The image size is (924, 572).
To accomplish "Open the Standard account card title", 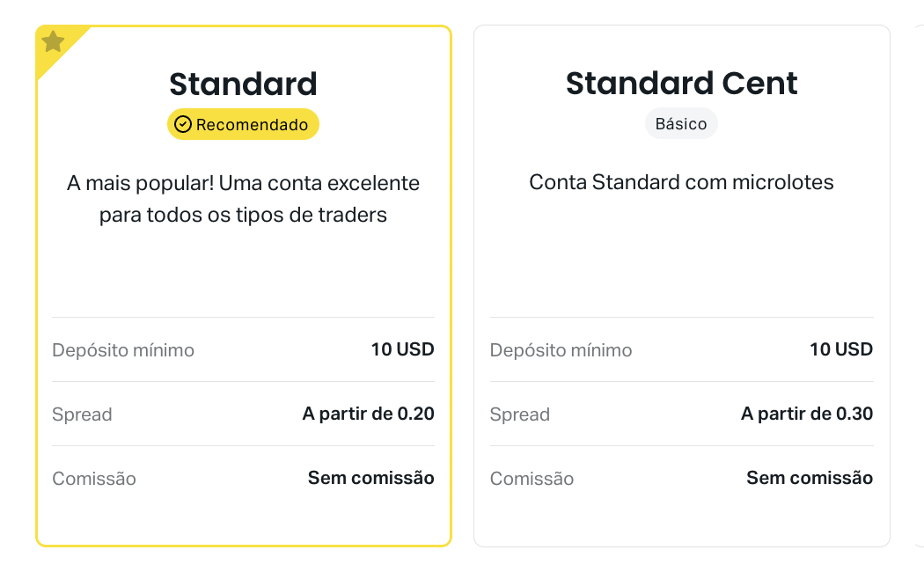I will coord(244,84).
